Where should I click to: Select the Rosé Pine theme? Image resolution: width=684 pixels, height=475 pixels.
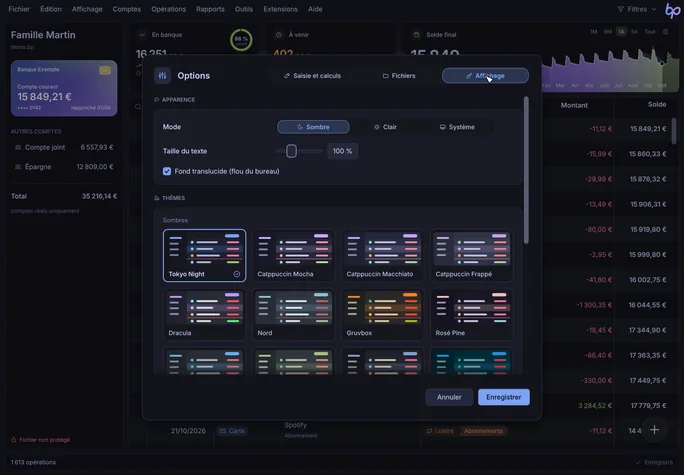(x=471, y=314)
